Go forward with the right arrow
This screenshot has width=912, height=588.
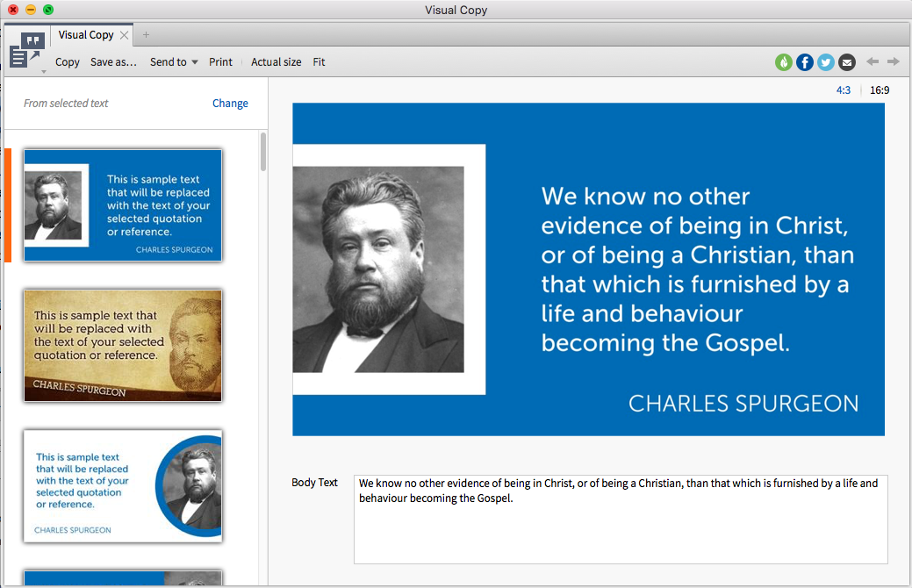(x=893, y=61)
